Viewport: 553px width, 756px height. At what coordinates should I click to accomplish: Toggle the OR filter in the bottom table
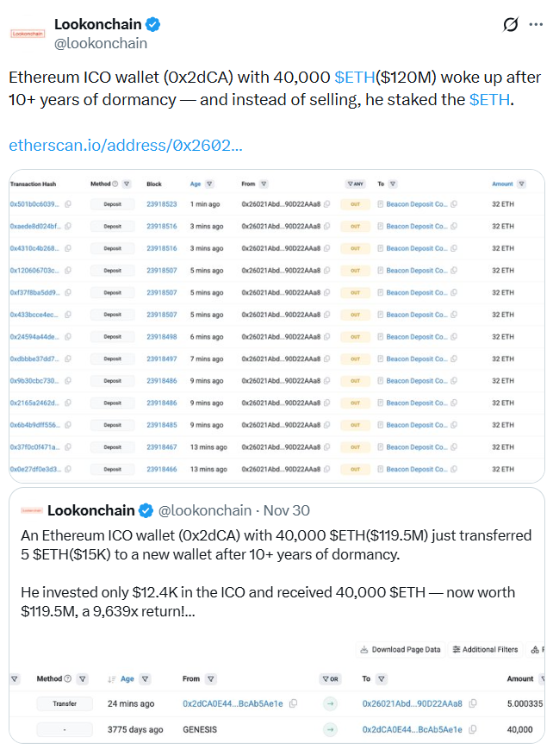click(x=331, y=679)
